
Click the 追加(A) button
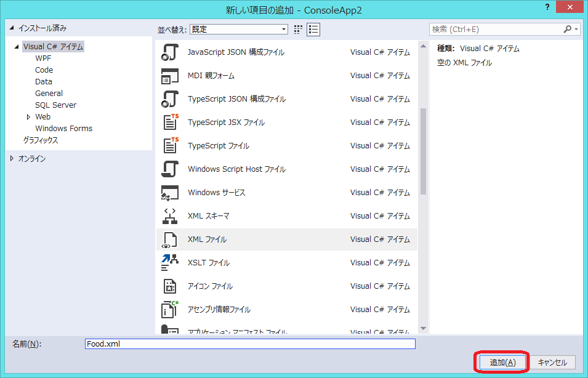502,362
